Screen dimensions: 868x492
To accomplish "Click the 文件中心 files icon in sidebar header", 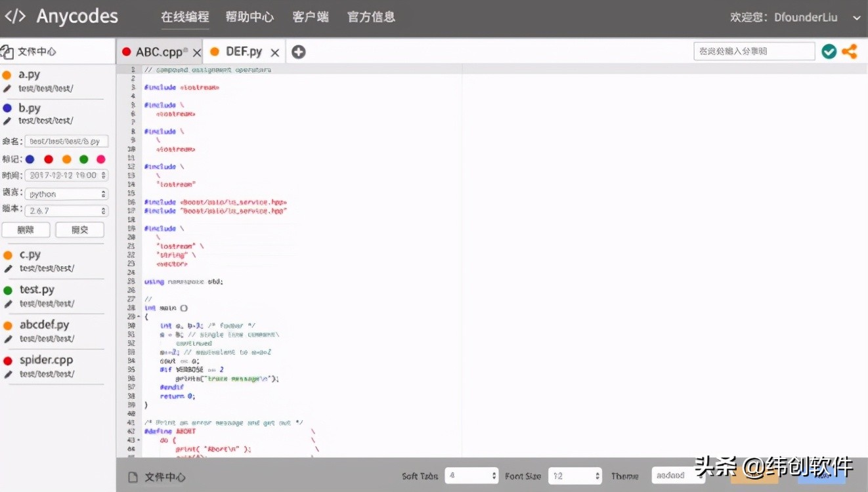I will (7, 52).
